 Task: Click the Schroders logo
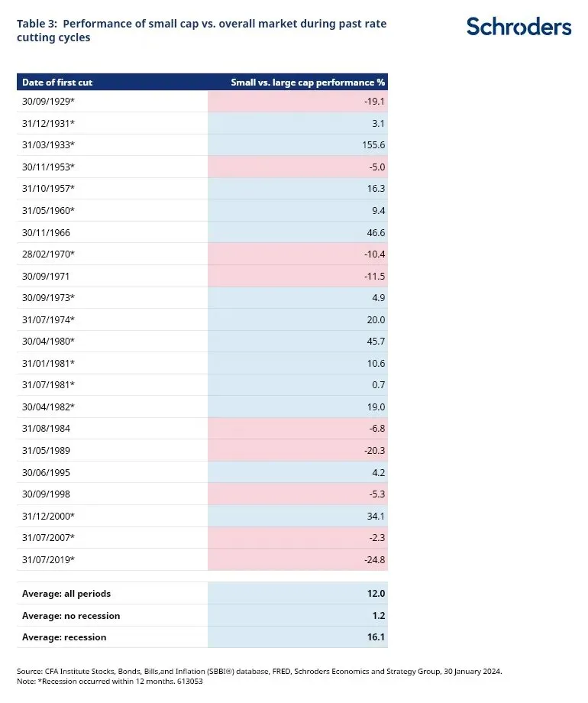pyautogui.click(x=519, y=27)
